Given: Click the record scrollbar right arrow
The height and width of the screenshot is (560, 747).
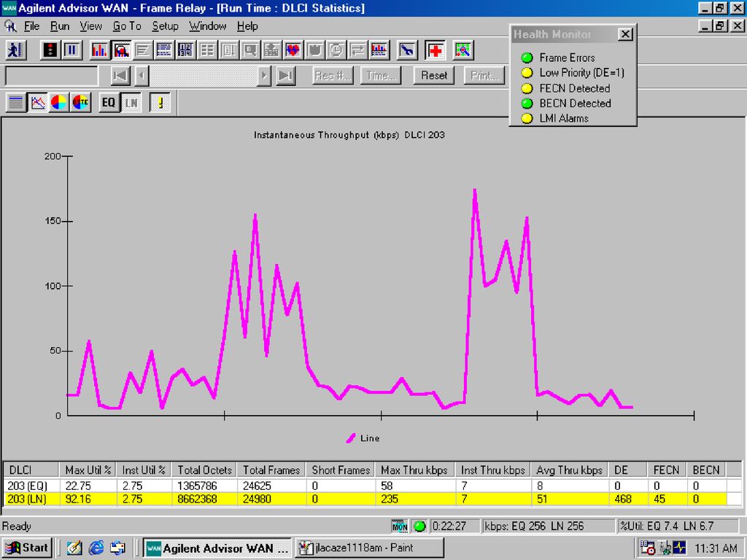Looking at the screenshot, I should [264, 75].
